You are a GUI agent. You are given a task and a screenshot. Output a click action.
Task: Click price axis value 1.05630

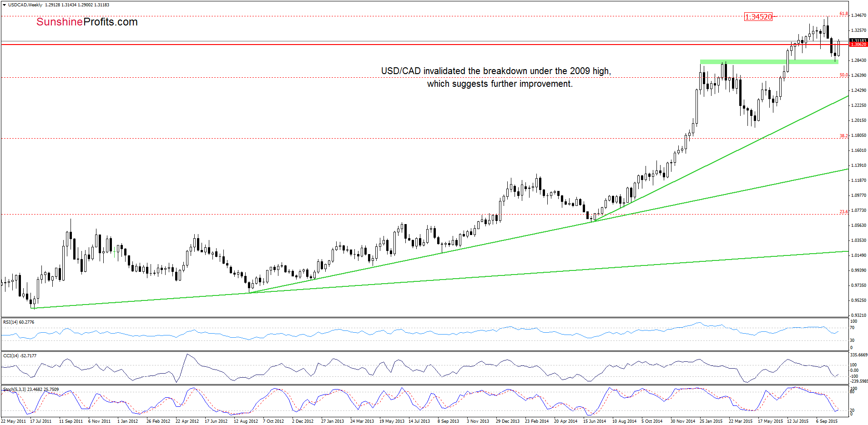[x=858, y=225]
